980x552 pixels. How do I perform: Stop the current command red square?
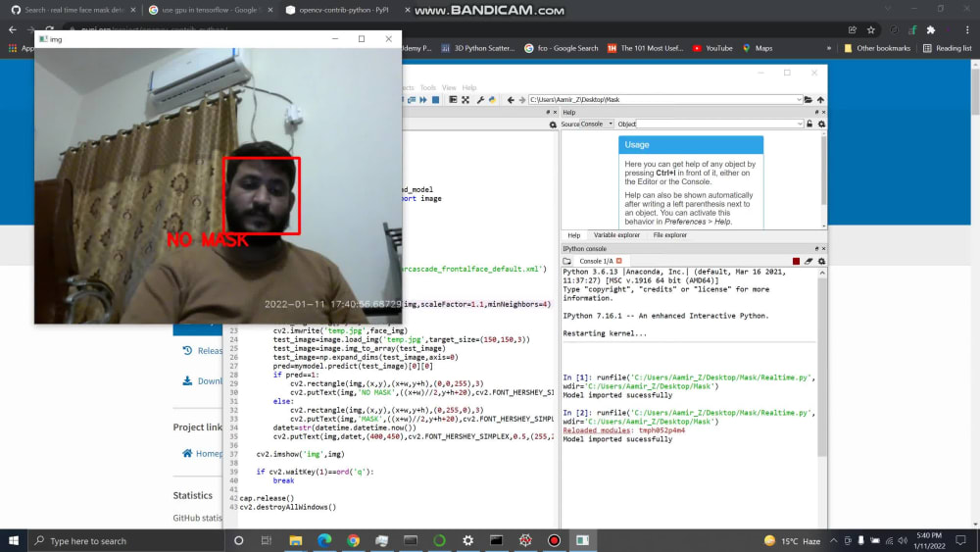pyautogui.click(x=796, y=261)
